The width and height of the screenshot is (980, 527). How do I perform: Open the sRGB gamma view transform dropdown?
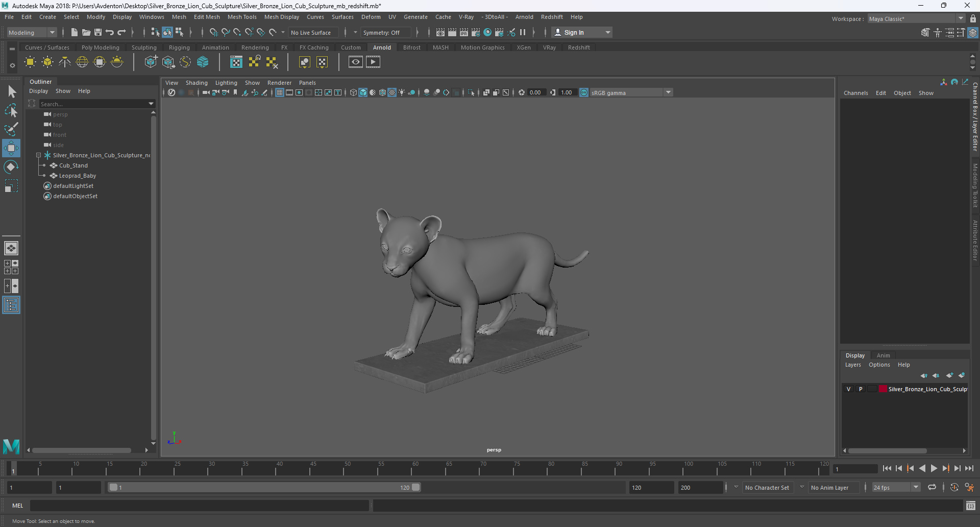coord(631,92)
